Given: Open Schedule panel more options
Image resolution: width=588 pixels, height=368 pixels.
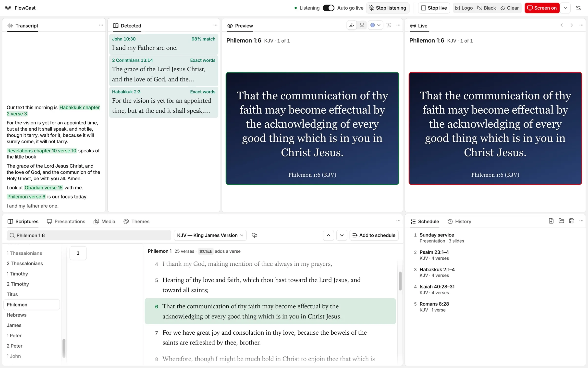Looking at the screenshot, I should click(x=581, y=221).
